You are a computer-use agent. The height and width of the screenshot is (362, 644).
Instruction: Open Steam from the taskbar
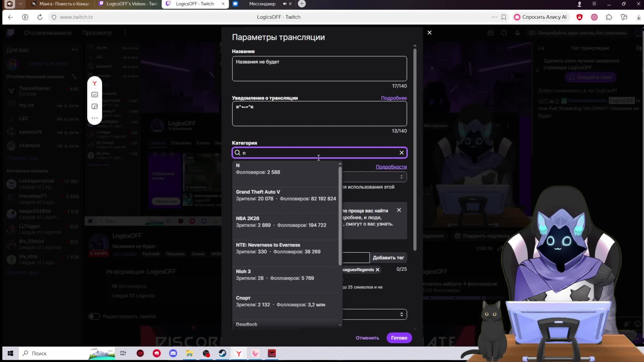222,353
